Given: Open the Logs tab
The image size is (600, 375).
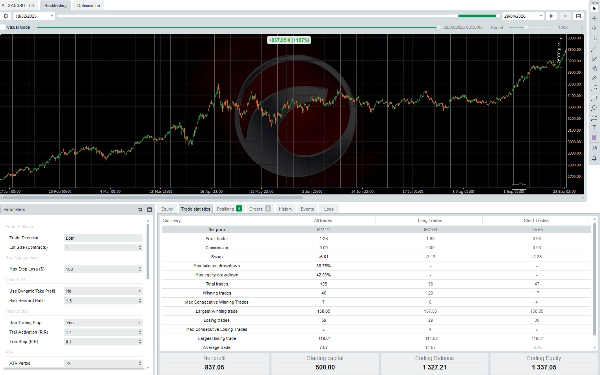Looking at the screenshot, I should (329, 209).
